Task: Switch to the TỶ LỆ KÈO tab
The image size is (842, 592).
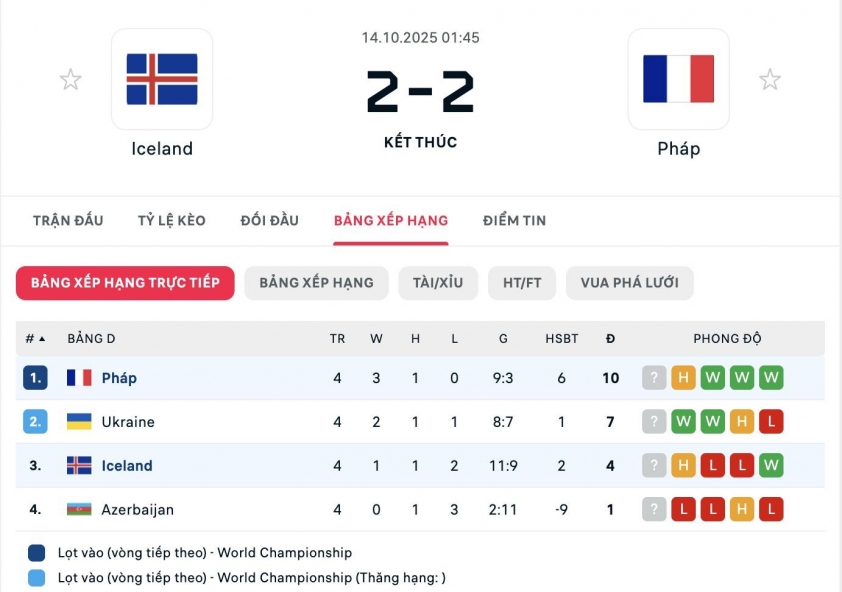Action: pyautogui.click(x=172, y=220)
